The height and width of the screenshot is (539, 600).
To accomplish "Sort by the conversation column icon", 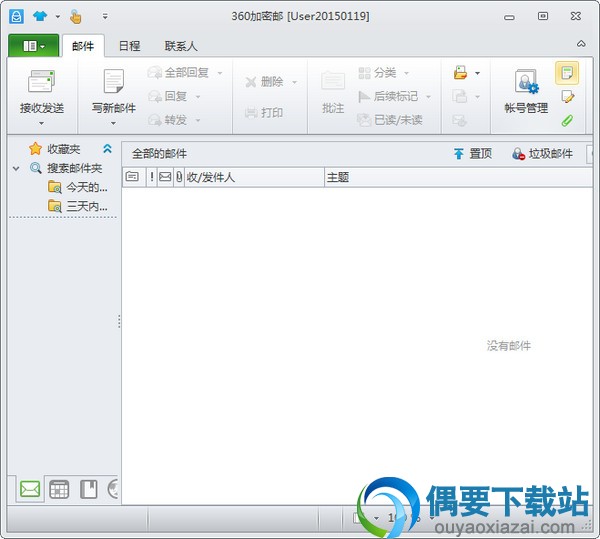I will pyautogui.click(x=132, y=177).
